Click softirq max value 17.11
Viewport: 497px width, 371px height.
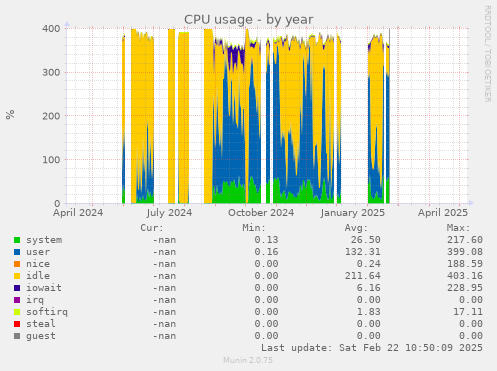click(468, 312)
